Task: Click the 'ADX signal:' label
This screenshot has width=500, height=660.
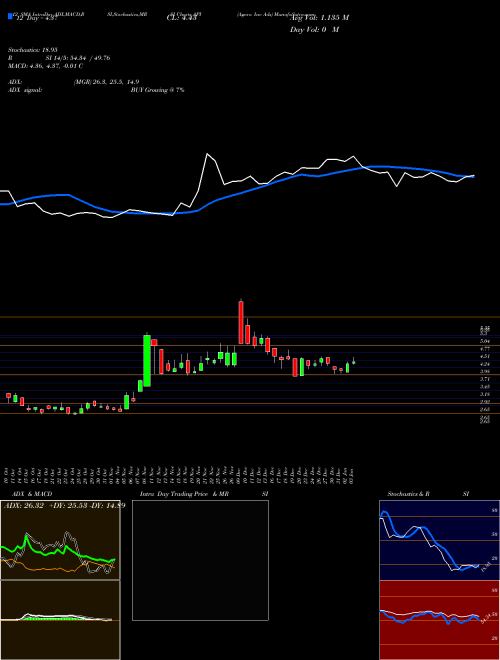Action: [x=25, y=90]
